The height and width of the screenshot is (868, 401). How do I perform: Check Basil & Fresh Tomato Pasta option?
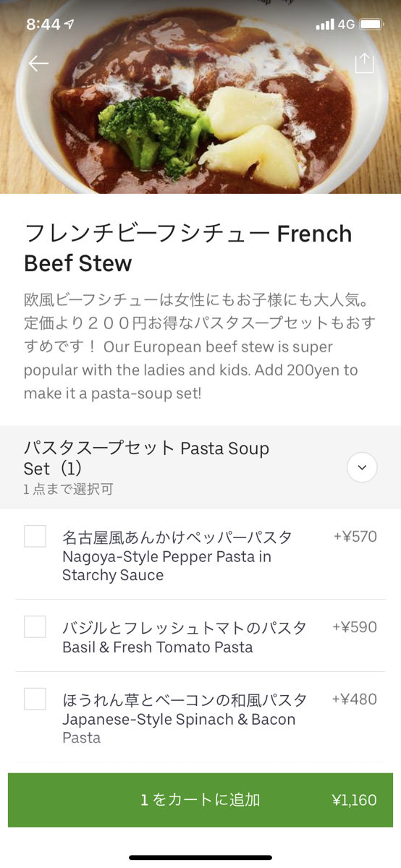point(35,626)
